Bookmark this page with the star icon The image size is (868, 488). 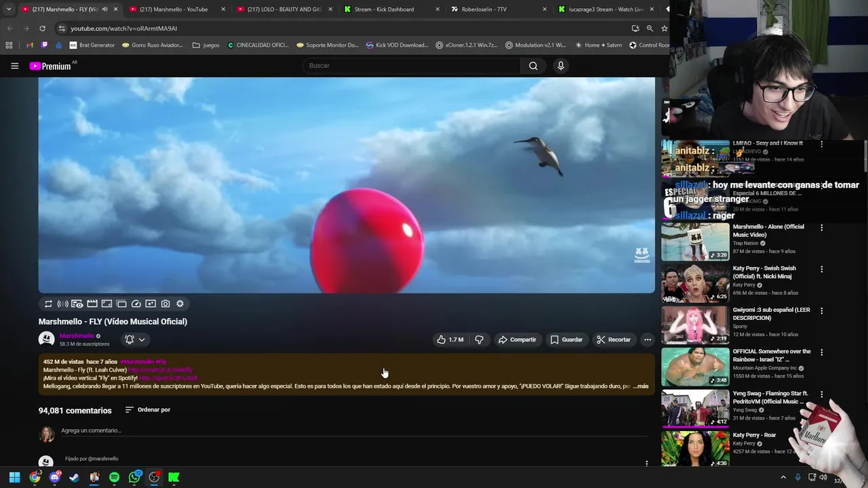point(664,28)
